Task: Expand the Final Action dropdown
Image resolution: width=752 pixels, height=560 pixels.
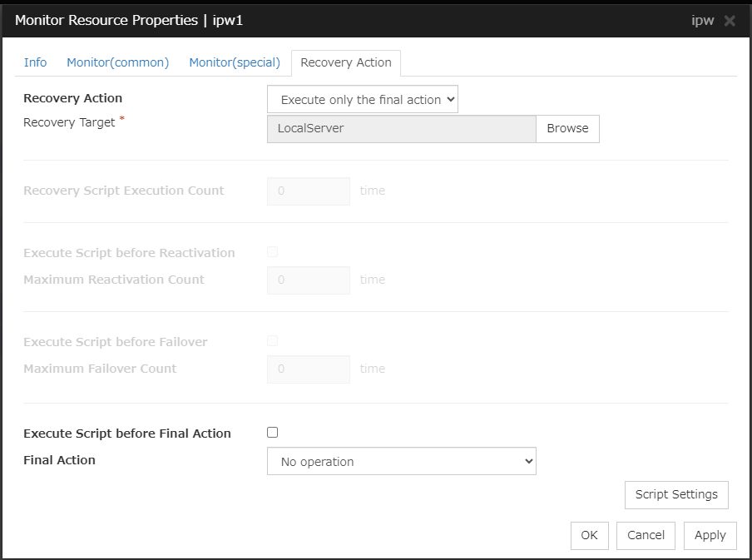Action: (x=401, y=461)
